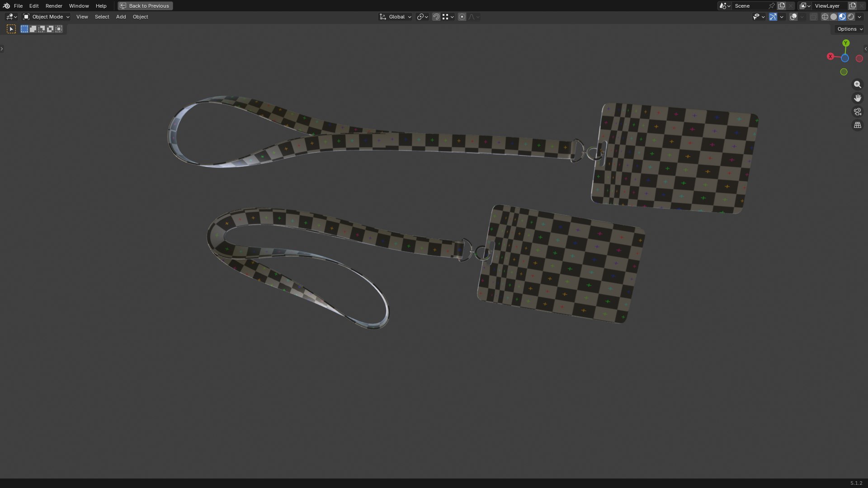The height and width of the screenshot is (488, 868).
Task: Toggle proportional editing
Action: (x=462, y=17)
